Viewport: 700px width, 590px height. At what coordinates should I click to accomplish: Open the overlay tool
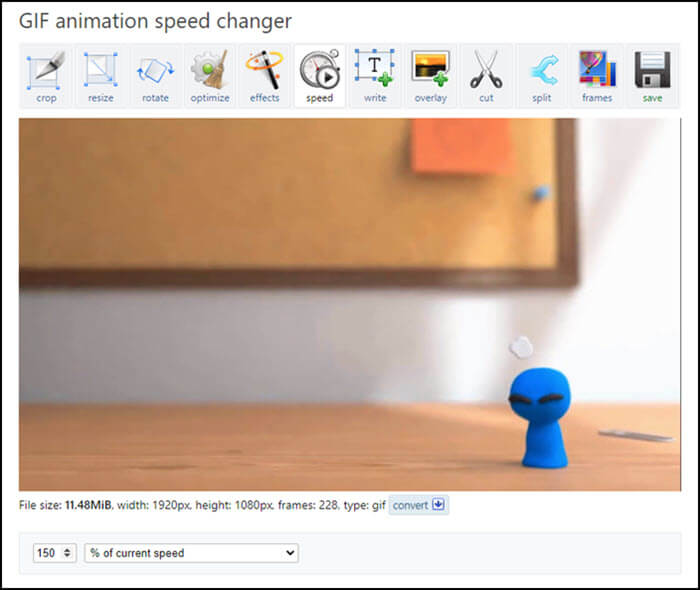pos(430,76)
